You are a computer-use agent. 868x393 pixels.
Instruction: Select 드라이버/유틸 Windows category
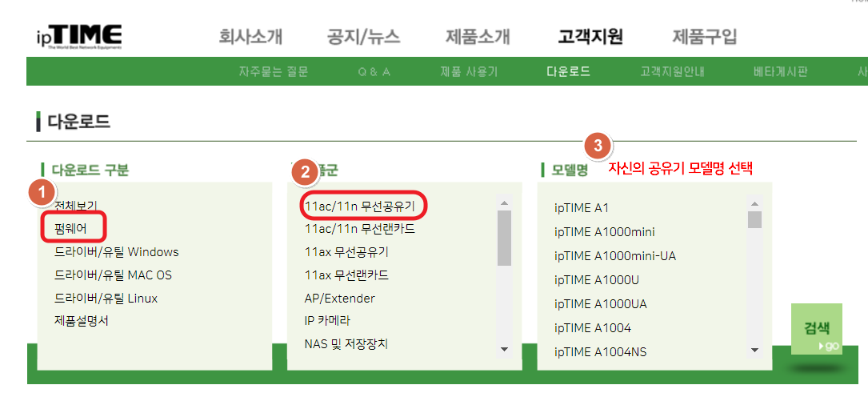[117, 252]
